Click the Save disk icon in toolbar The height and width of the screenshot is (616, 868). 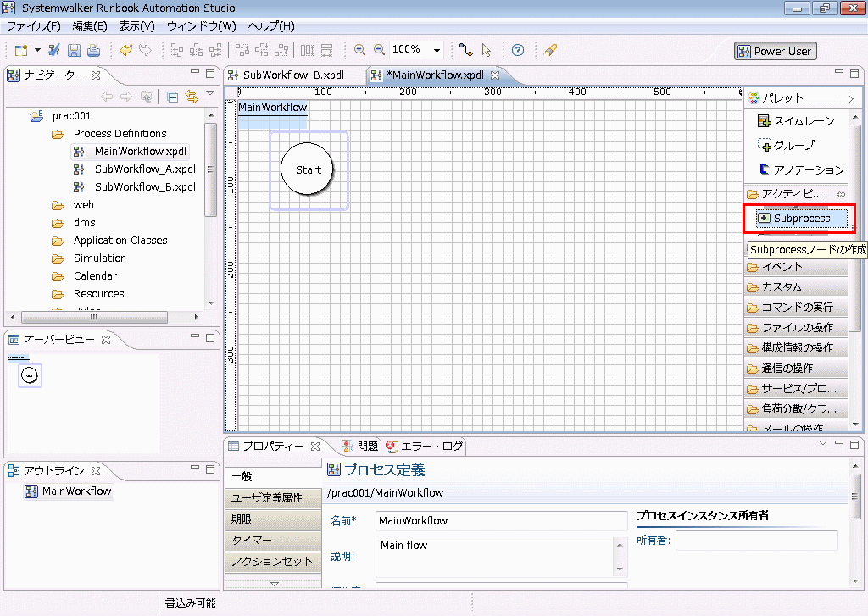coord(75,50)
